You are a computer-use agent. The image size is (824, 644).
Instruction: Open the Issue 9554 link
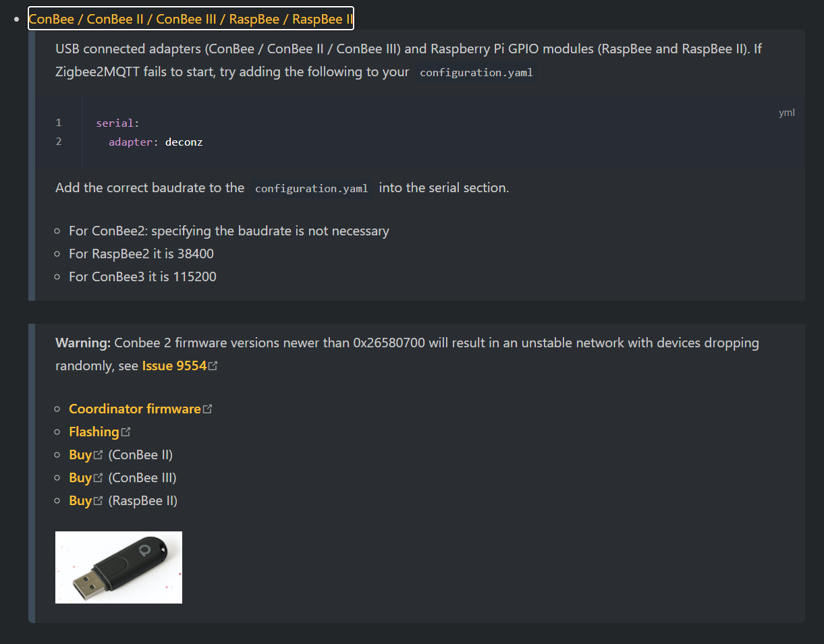[174, 365]
